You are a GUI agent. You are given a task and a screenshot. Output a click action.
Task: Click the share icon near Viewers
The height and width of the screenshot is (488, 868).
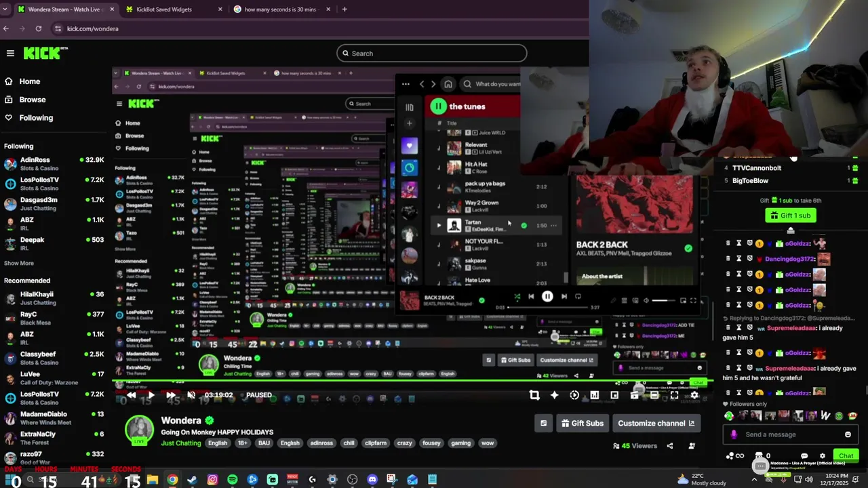(670, 446)
